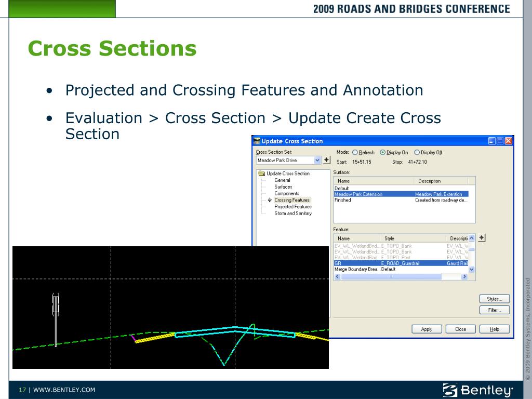Expand the Update Cross Section tree folder
The height and width of the screenshot is (399, 532).
[261, 174]
